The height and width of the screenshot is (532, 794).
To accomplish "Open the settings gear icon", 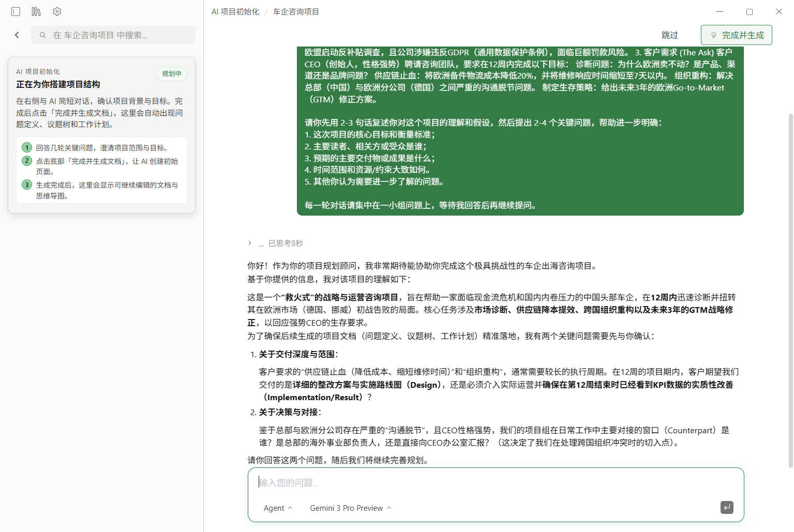I will (x=57, y=11).
